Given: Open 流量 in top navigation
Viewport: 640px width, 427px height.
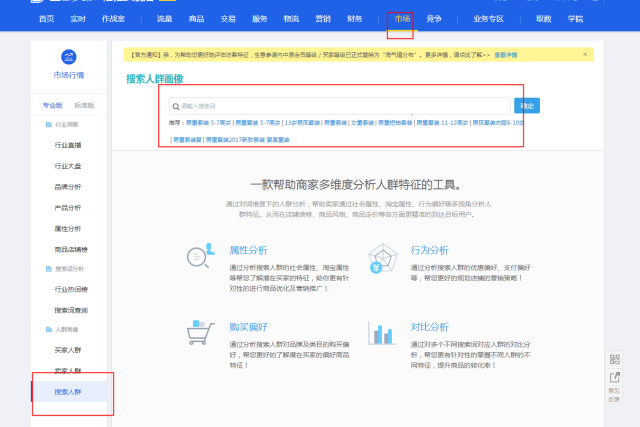Looking at the screenshot, I should point(164,19).
